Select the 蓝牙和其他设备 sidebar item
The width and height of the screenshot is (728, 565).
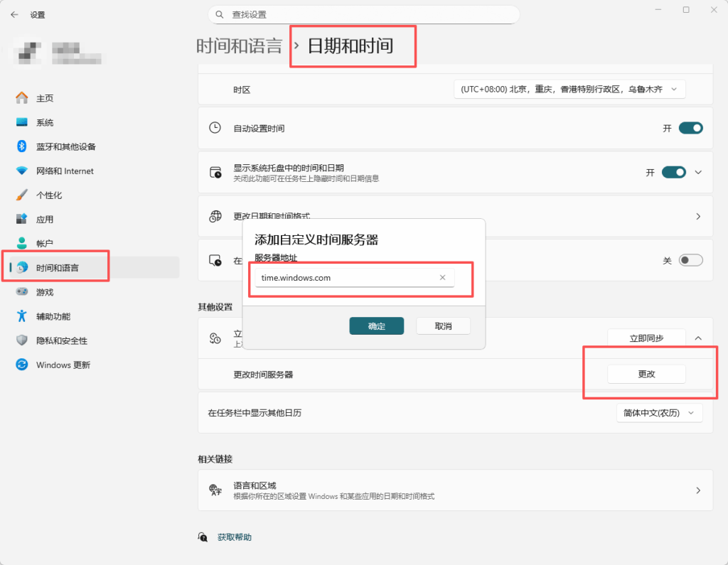(65, 146)
